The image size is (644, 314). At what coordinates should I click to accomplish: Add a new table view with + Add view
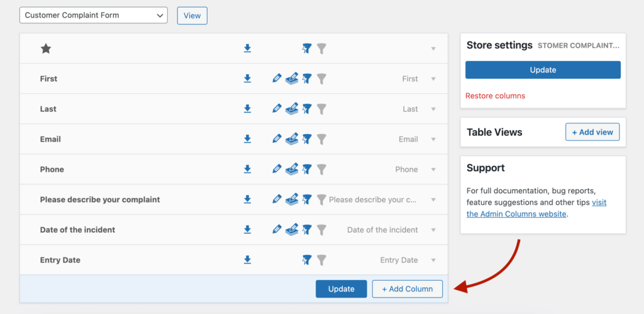[x=592, y=132]
